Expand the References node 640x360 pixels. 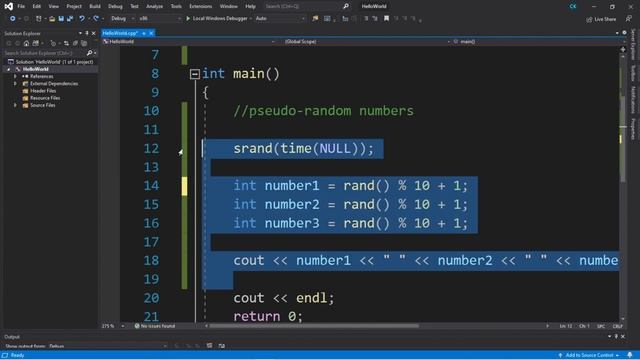click(x=16, y=76)
